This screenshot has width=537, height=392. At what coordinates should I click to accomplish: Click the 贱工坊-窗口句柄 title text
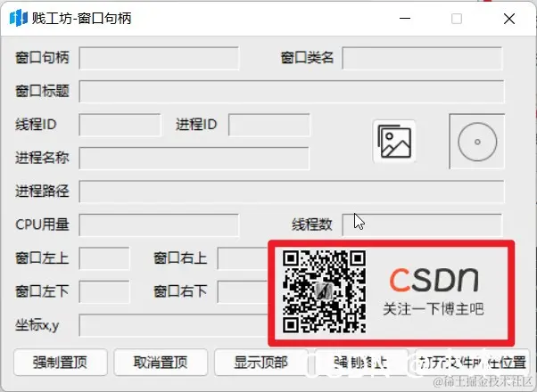(81, 18)
